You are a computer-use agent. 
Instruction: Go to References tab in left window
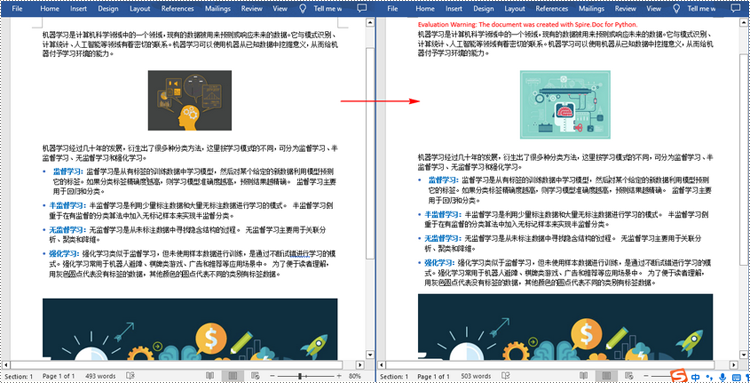point(177,9)
